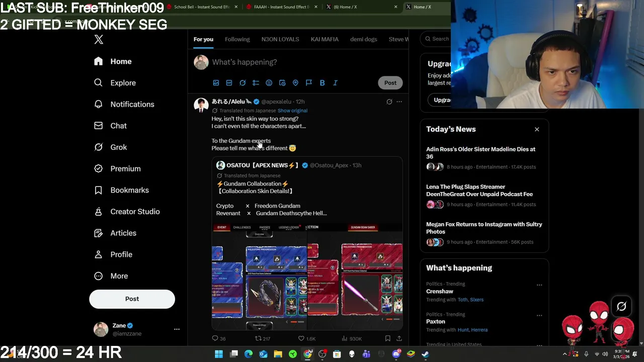Reply to the post with 36 replies
The height and width of the screenshot is (362, 644).
pos(219,339)
